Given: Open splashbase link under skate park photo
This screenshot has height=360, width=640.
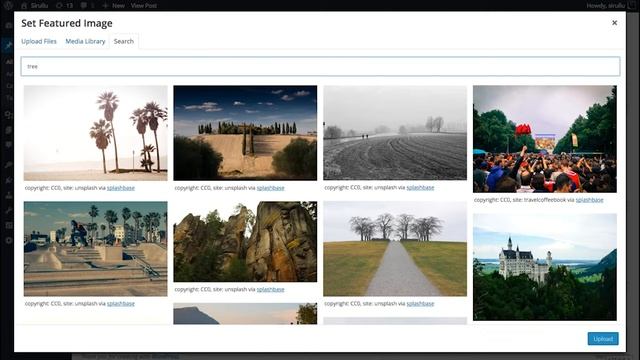Looking at the screenshot, I should [x=121, y=303].
